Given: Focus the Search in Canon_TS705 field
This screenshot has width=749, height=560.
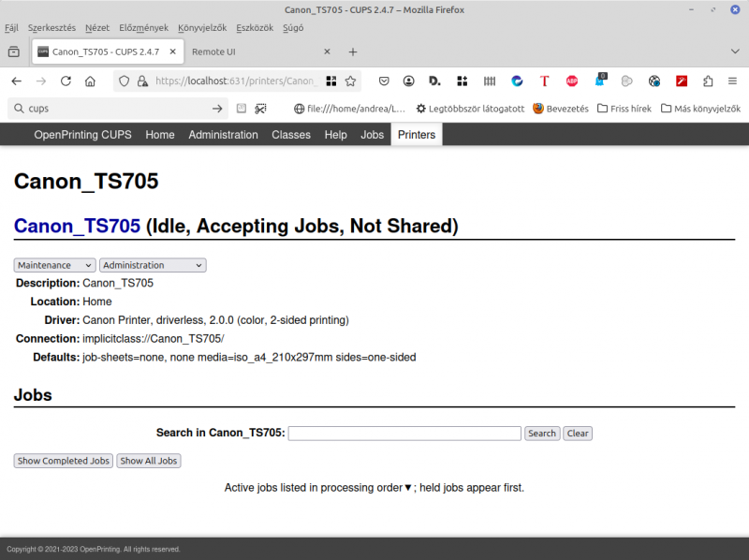Looking at the screenshot, I should click(404, 434).
